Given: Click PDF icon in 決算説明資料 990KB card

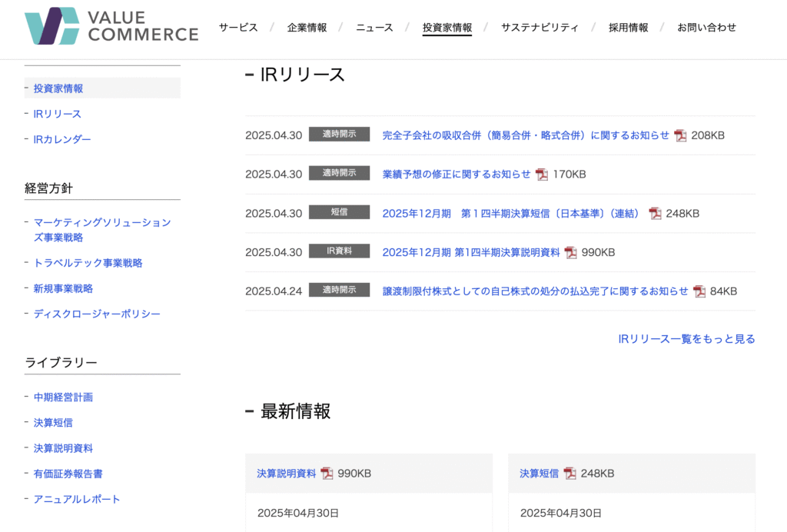Looking at the screenshot, I should [x=327, y=474].
